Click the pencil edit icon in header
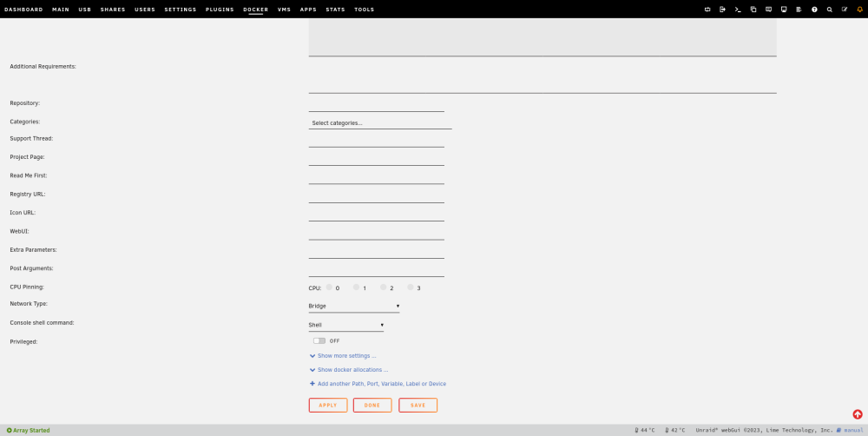The width and height of the screenshot is (868, 436). click(845, 10)
